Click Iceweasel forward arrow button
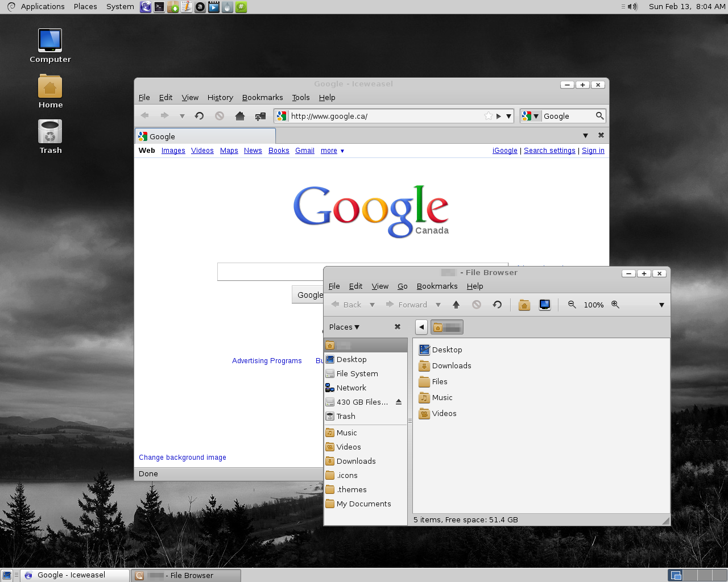728x582 pixels. (164, 116)
